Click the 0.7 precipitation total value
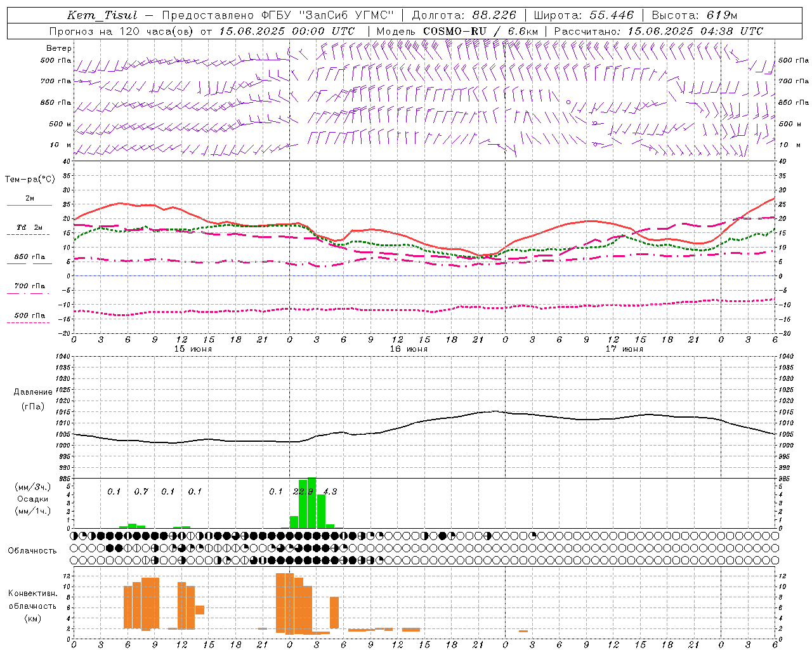 (141, 491)
